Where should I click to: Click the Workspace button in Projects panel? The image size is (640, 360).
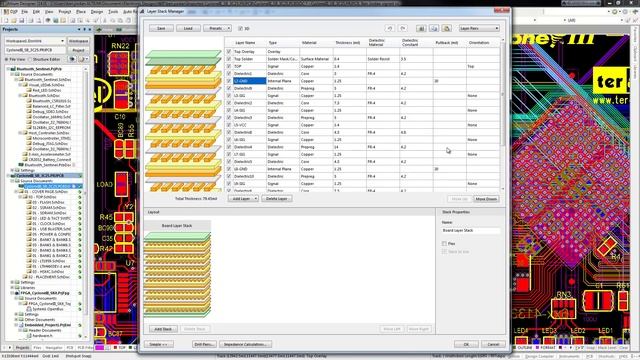pos(78,41)
